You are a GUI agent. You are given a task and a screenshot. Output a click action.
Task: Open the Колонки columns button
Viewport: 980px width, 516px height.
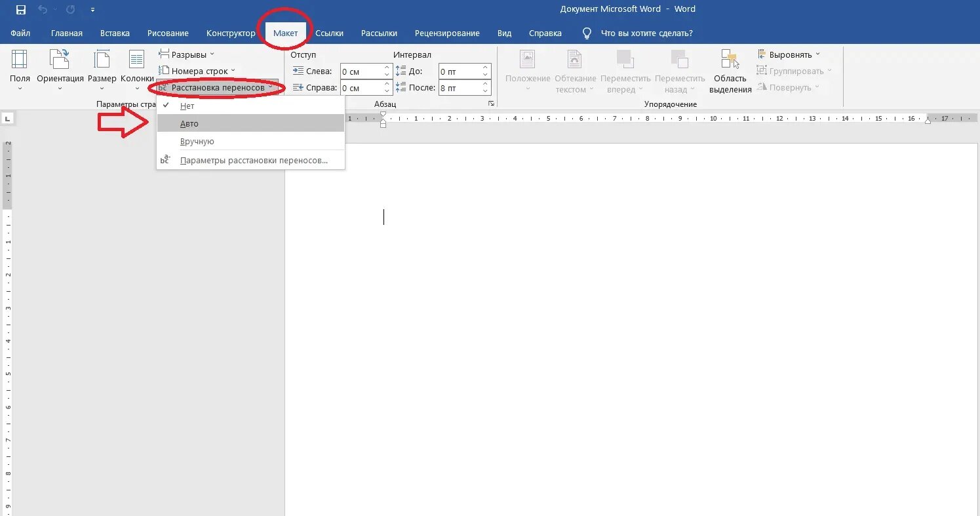pyautogui.click(x=137, y=69)
